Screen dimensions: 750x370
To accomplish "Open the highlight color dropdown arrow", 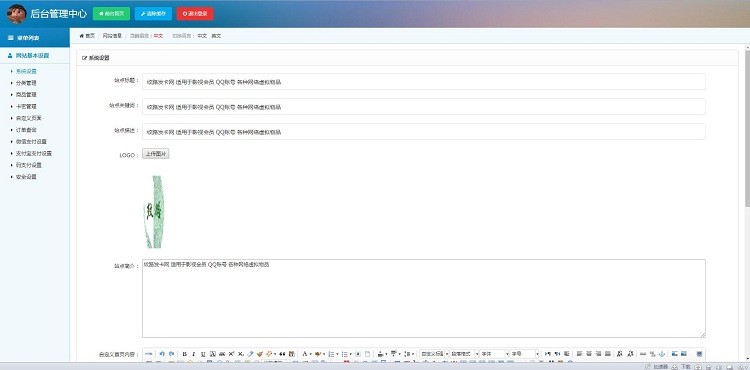I will pos(324,354).
